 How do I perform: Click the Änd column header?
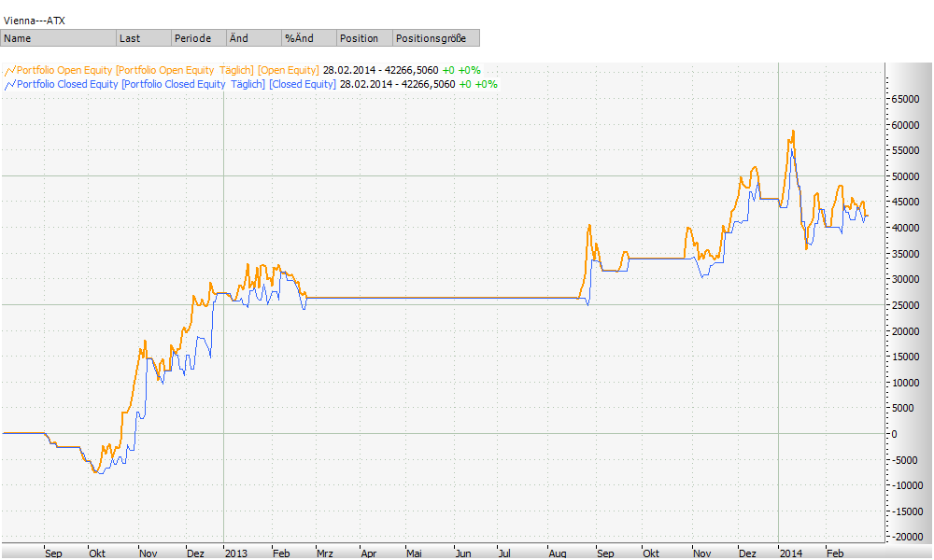point(252,38)
